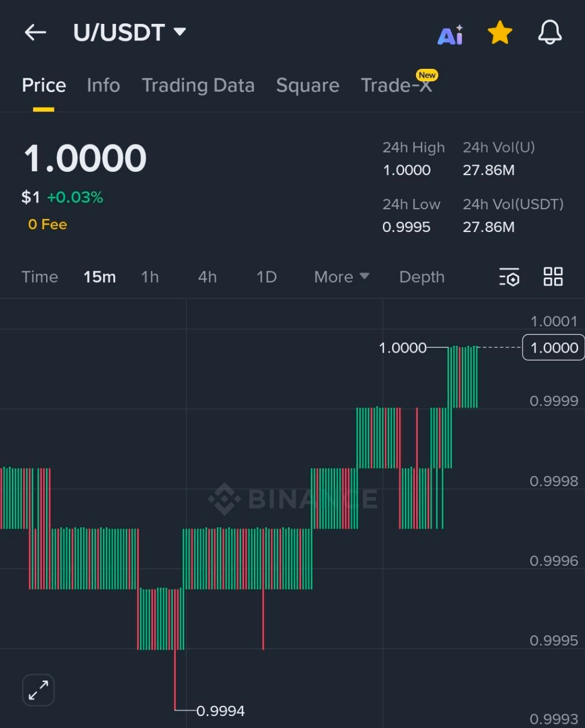The height and width of the screenshot is (728, 585).
Task: Select the 15m chart interval
Action: click(100, 277)
